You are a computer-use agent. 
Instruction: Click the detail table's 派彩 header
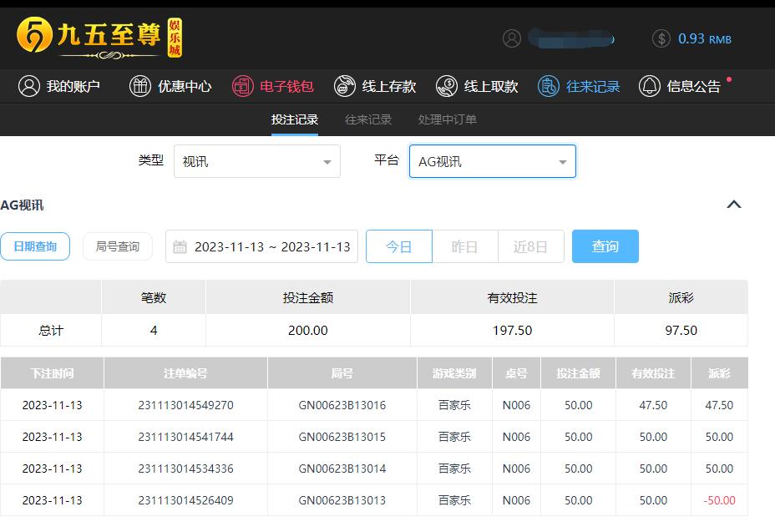click(719, 373)
